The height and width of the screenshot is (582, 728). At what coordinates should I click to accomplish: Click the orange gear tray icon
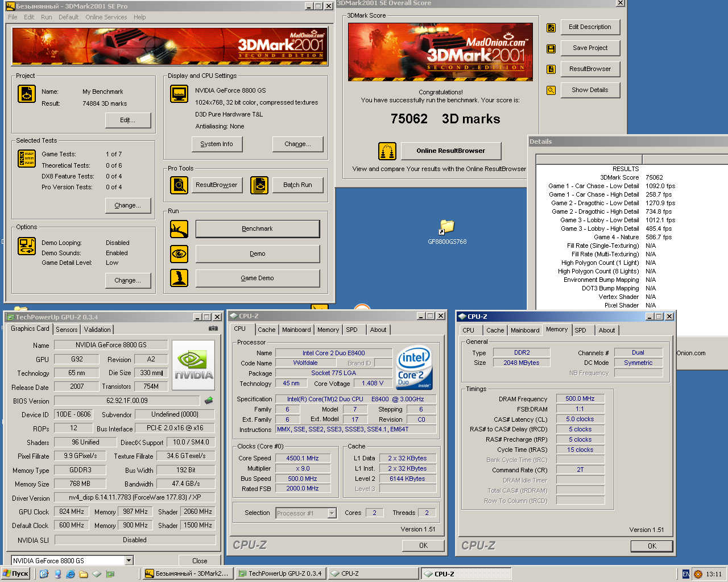[698, 574]
